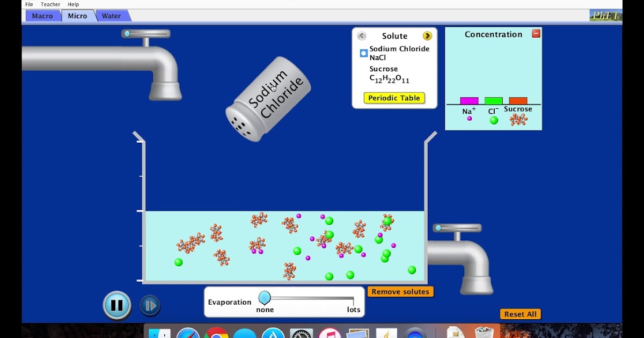
Task: Click the Na+ ion legend icon
Action: 470,119
